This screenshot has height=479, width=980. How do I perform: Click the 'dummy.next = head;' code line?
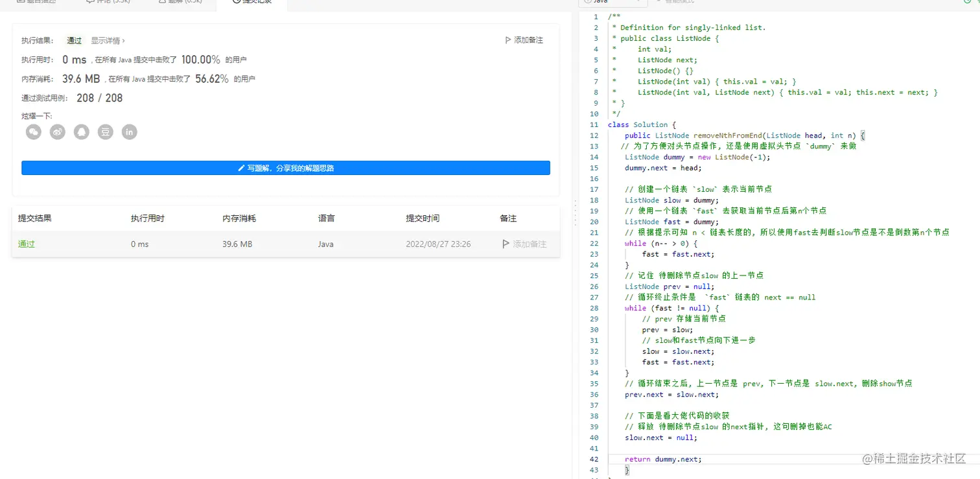663,168
